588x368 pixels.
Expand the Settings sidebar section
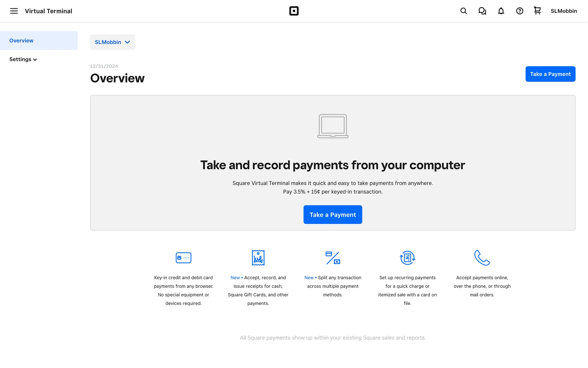[x=23, y=59]
